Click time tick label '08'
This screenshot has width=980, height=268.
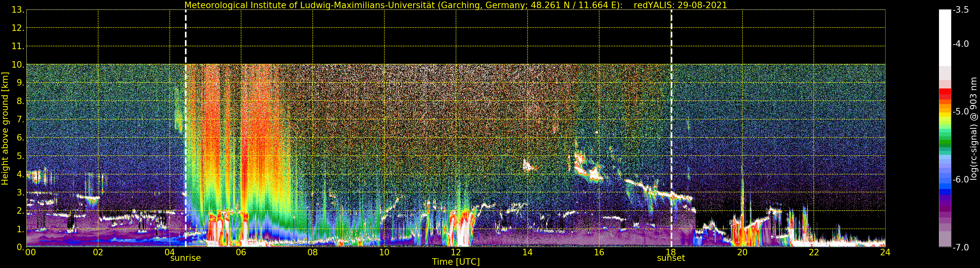coord(313,252)
